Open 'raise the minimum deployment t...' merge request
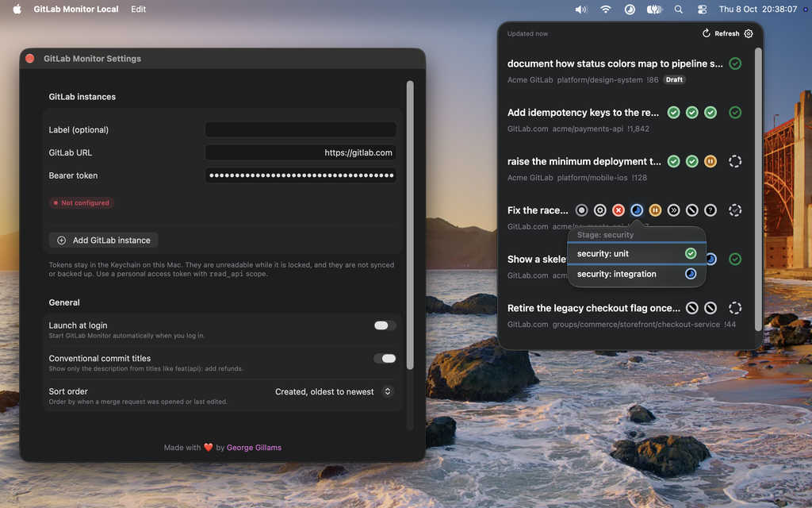 (x=584, y=161)
